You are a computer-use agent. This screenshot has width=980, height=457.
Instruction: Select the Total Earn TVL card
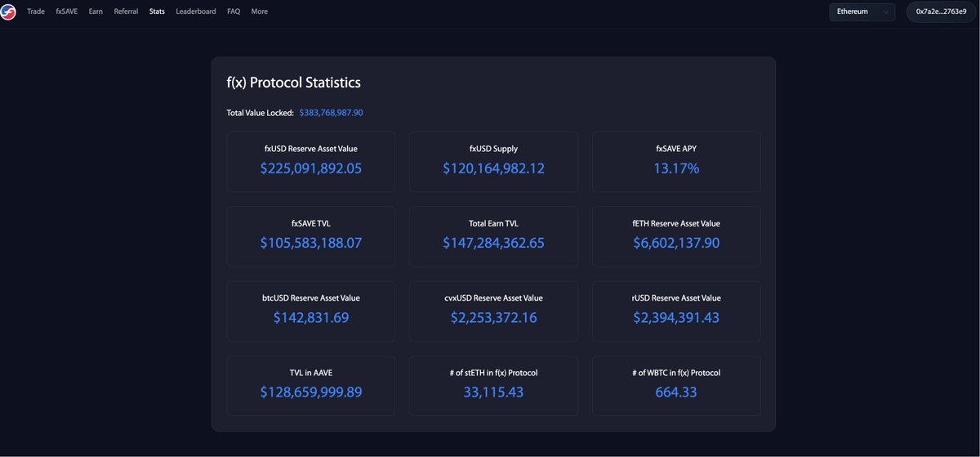(493, 236)
